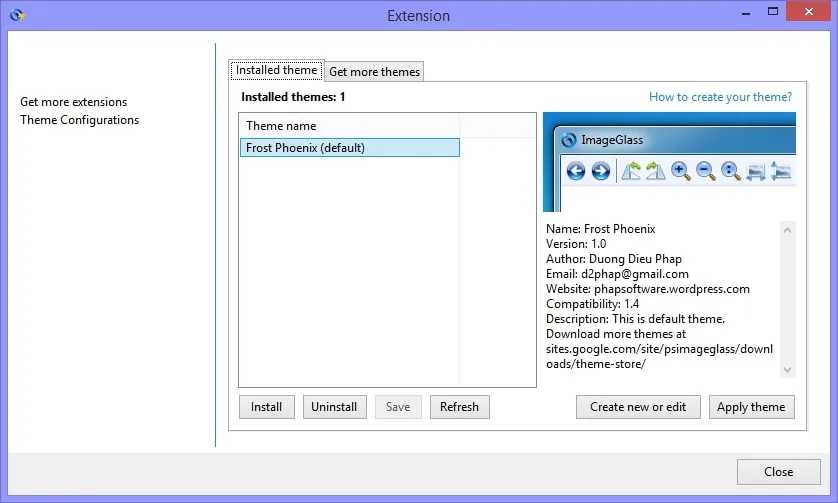The image size is (838, 503).
Task: Click the forward arrow icon in the theme preview
Action: [601, 172]
